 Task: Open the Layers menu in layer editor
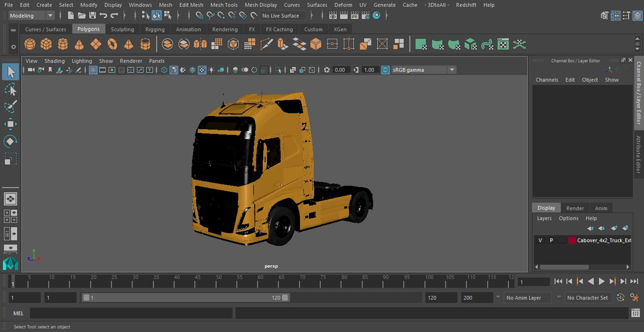coord(544,218)
